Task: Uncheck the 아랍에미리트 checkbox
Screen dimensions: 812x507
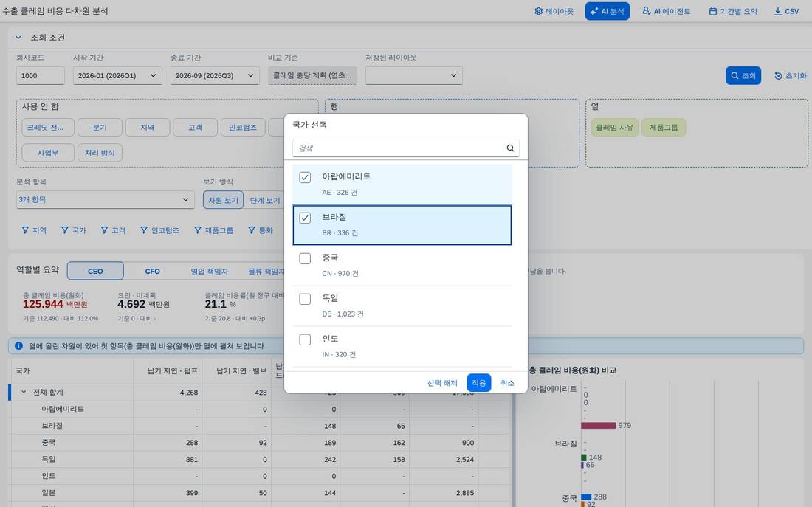Action: (x=305, y=177)
